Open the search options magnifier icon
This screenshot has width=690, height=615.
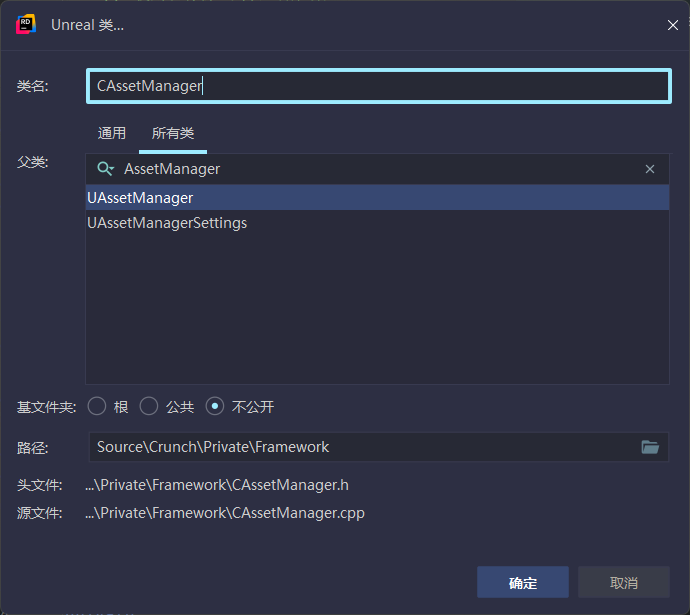106,169
